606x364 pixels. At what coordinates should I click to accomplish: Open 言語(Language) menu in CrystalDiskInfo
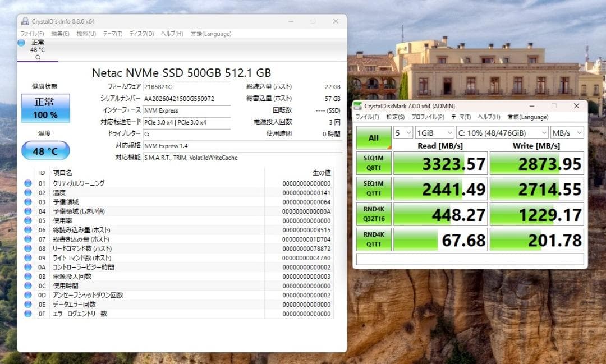pyautogui.click(x=211, y=34)
